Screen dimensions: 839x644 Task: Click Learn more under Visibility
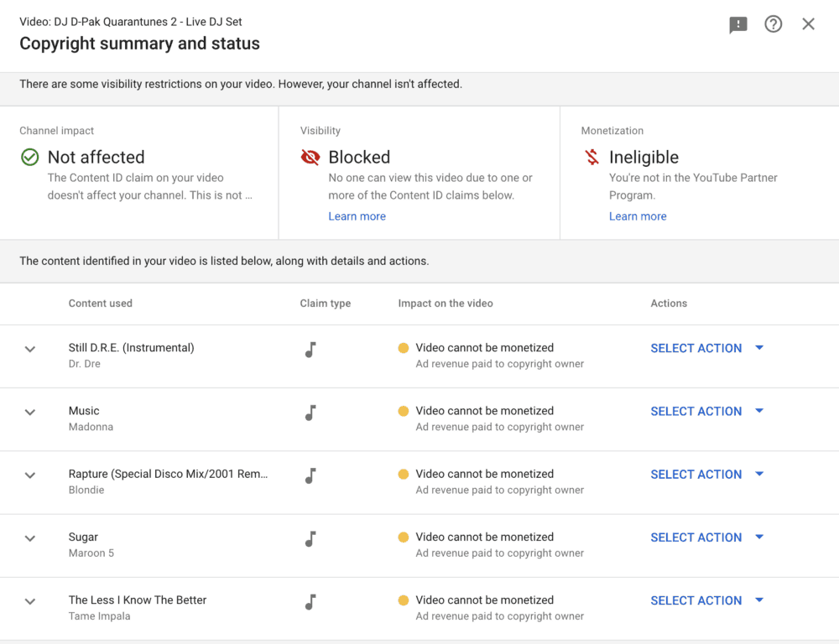[x=357, y=216]
